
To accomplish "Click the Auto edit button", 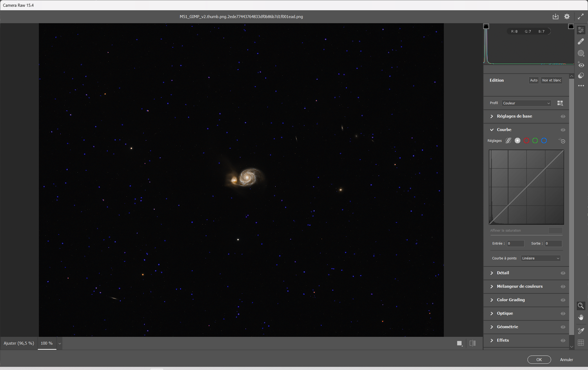I will pos(534,80).
